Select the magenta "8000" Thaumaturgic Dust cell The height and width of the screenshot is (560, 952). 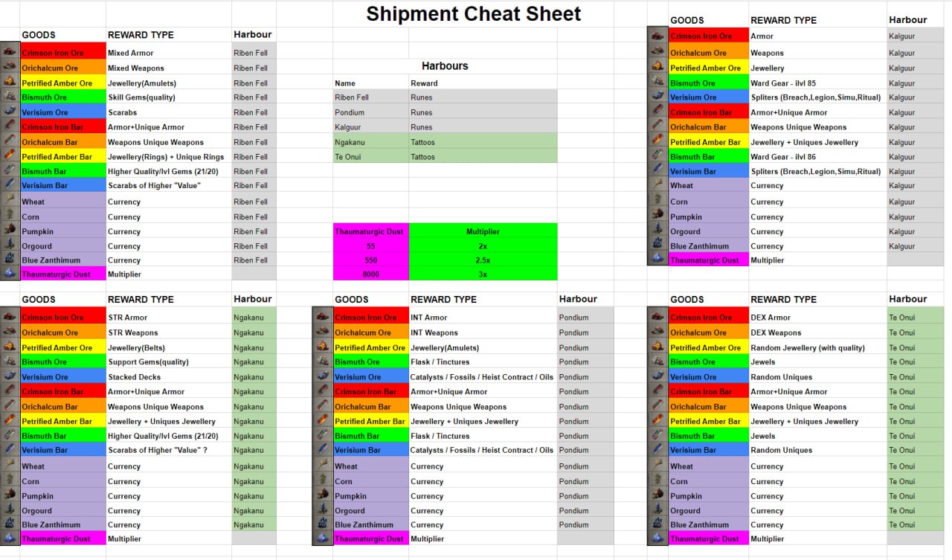(370, 274)
